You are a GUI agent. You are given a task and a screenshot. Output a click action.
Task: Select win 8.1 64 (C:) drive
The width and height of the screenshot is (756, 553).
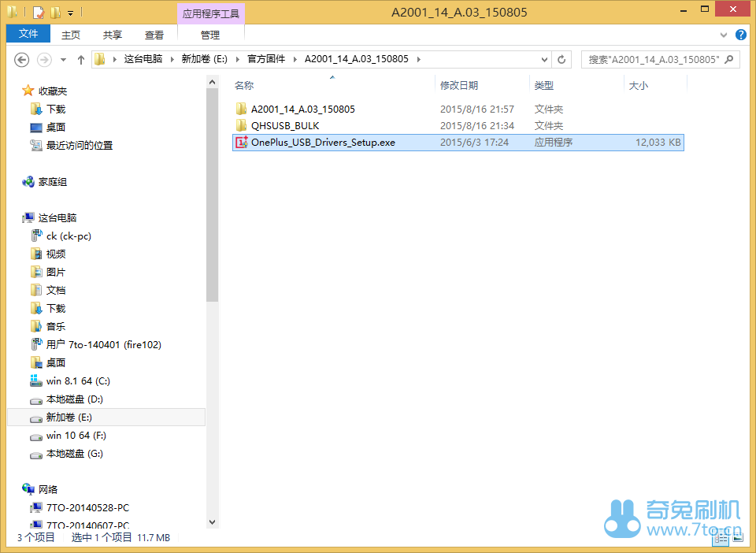(x=77, y=381)
